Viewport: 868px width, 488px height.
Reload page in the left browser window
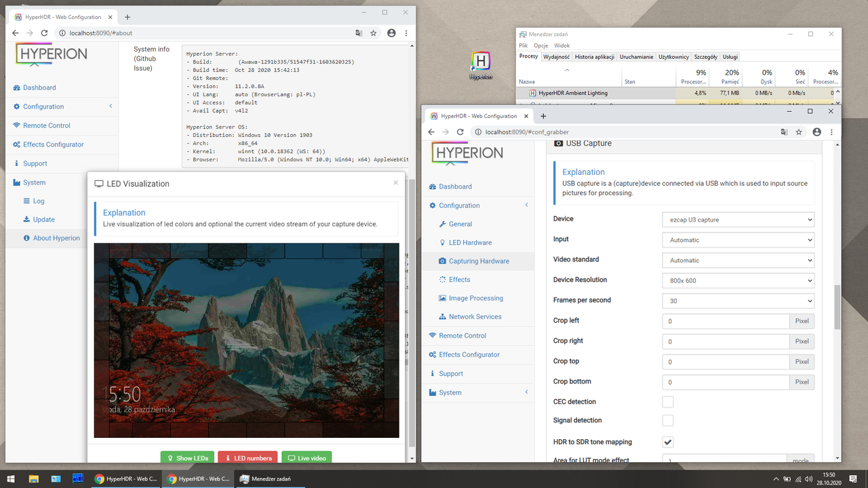[x=45, y=33]
